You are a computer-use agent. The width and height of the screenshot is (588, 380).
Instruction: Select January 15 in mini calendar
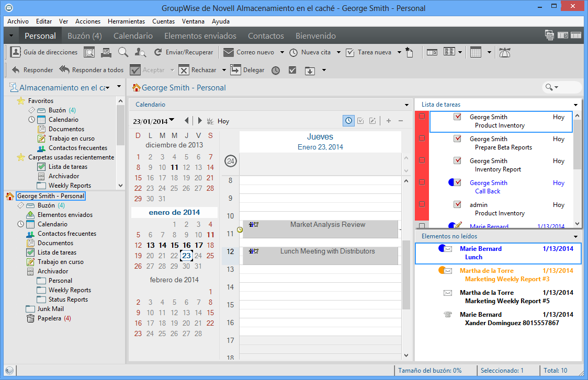(x=174, y=245)
